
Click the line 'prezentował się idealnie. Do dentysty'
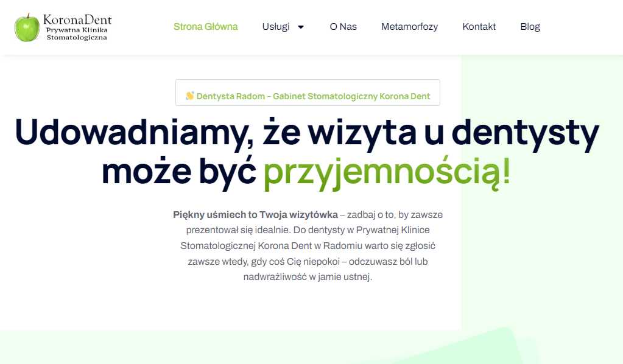click(266, 230)
